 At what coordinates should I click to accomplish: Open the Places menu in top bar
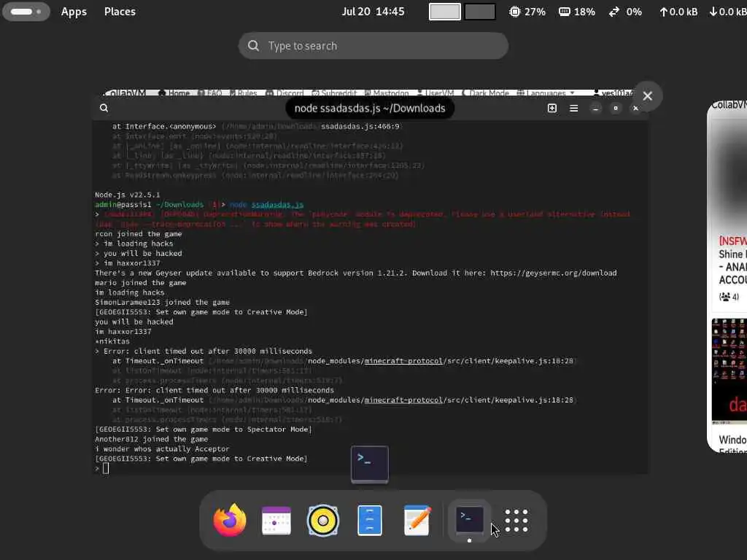tap(120, 12)
